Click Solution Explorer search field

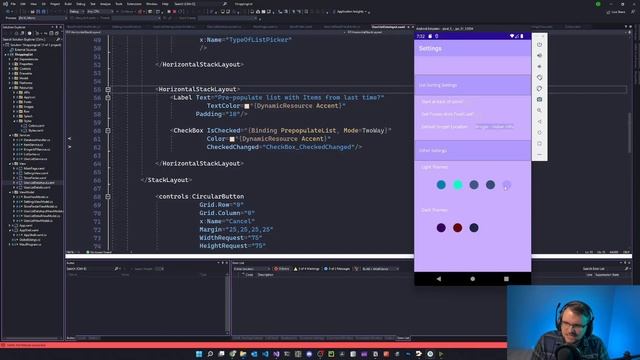pyautogui.click(x=31, y=40)
